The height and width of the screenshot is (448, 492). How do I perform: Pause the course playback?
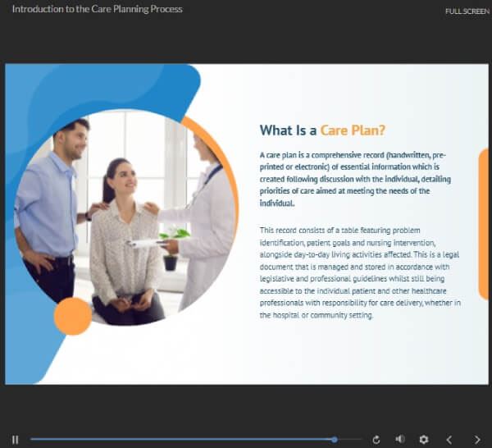click(15, 440)
